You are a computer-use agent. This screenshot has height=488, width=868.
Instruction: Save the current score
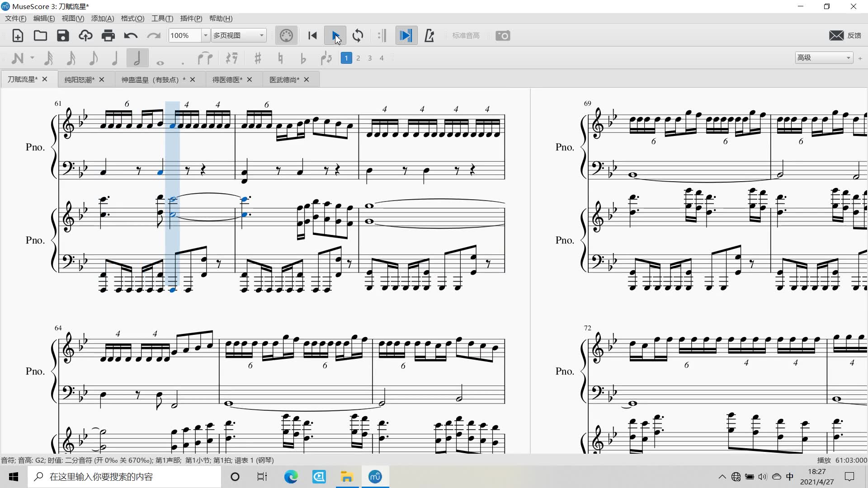pyautogui.click(x=63, y=36)
